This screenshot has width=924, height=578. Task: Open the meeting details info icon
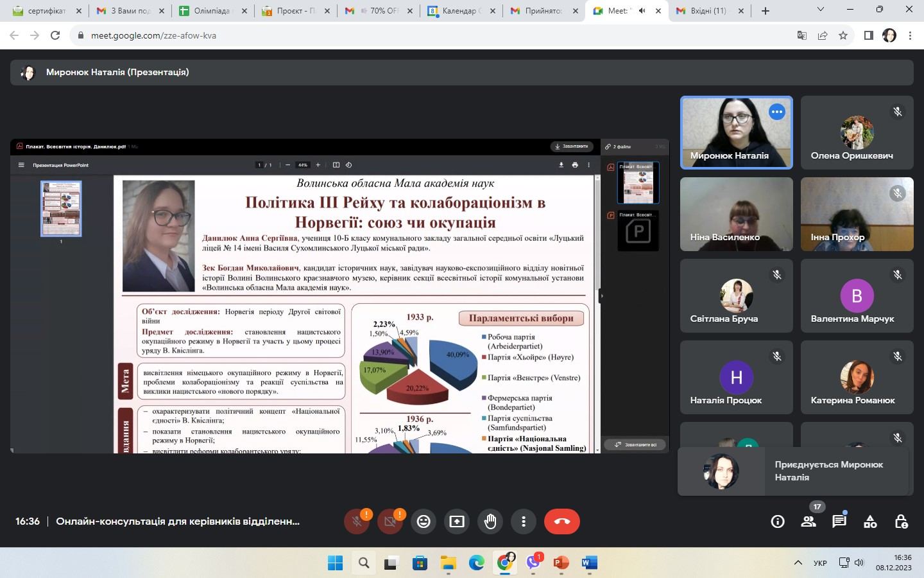[777, 521]
